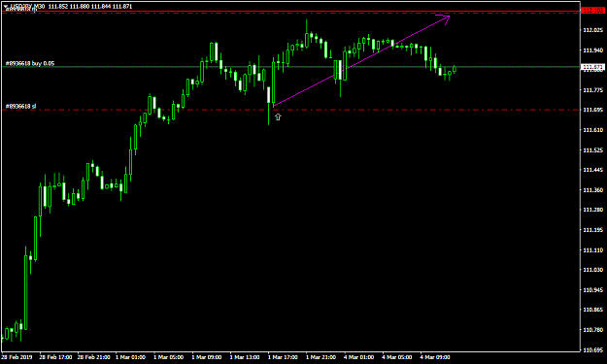Click the '28 Feb 17:00' time axis label
Screen dimensions: 607x364
tap(55, 357)
